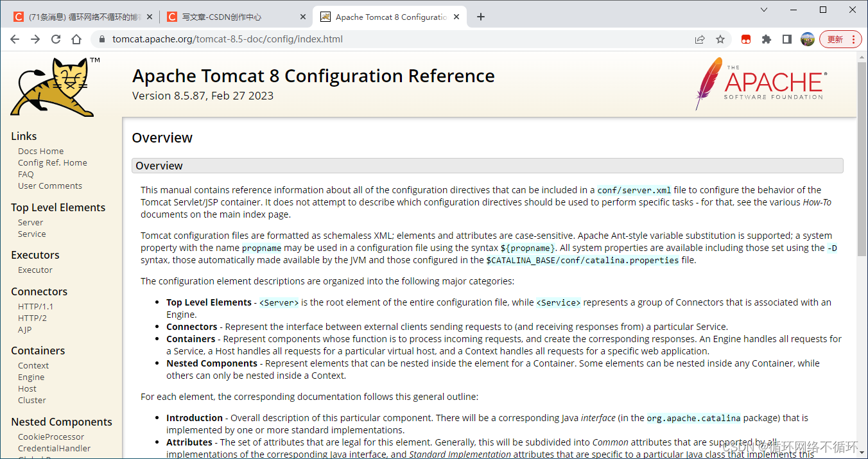Go to the Service element page
The height and width of the screenshot is (459, 868).
(x=32, y=234)
